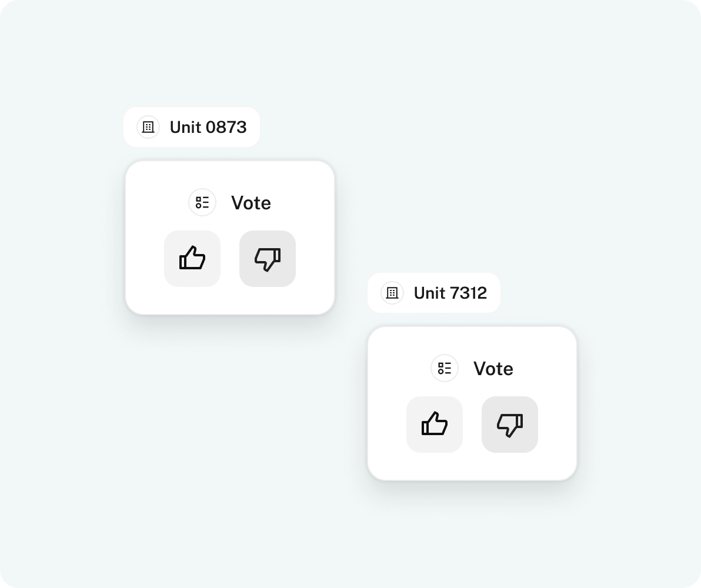Click the building icon beside Unit 0873
The height and width of the screenshot is (588, 701).
tap(148, 127)
